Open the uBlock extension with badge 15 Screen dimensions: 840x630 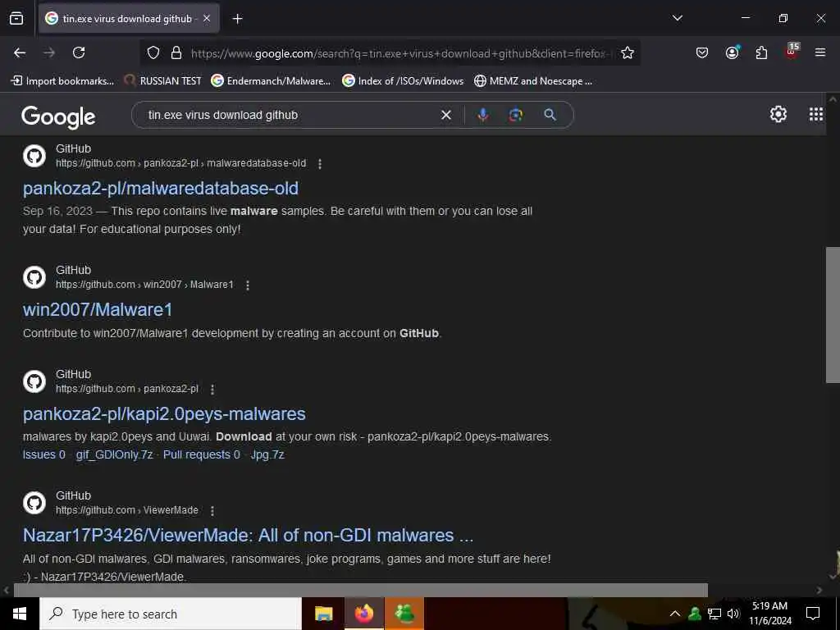pyautogui.click(x=792, y=52)
